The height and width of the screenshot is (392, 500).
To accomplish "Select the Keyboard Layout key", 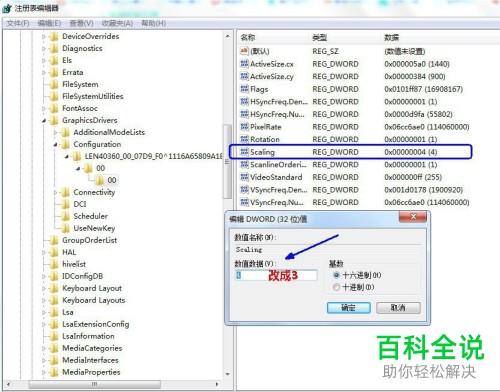I will (x=92, y=288).
